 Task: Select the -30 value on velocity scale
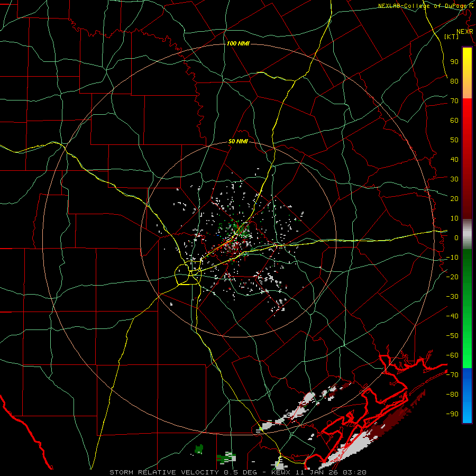click(452, 297)
